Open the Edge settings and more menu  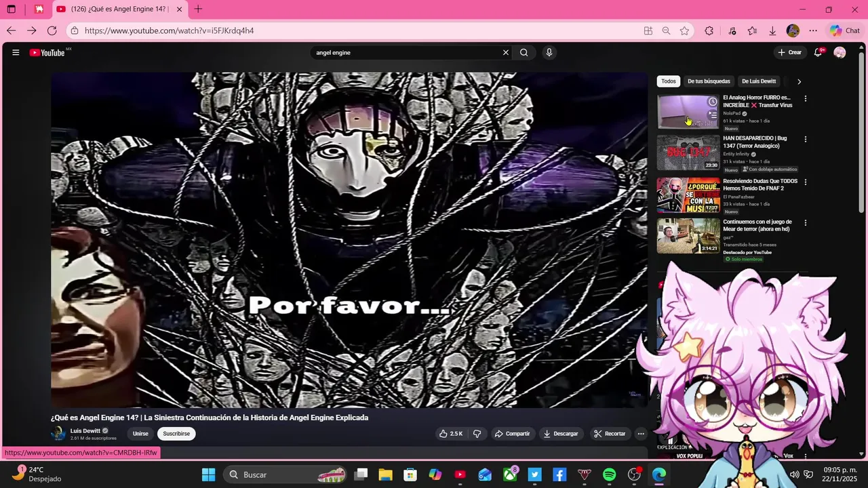point(813,30)
